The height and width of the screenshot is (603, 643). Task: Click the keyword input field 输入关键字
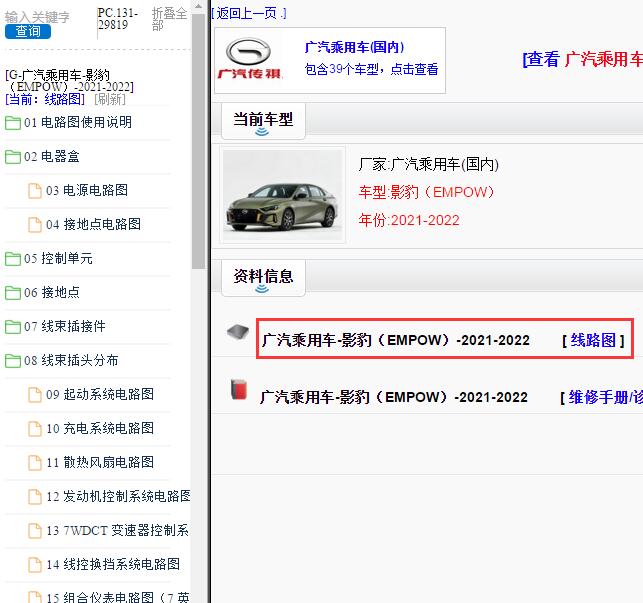[37, 17]
